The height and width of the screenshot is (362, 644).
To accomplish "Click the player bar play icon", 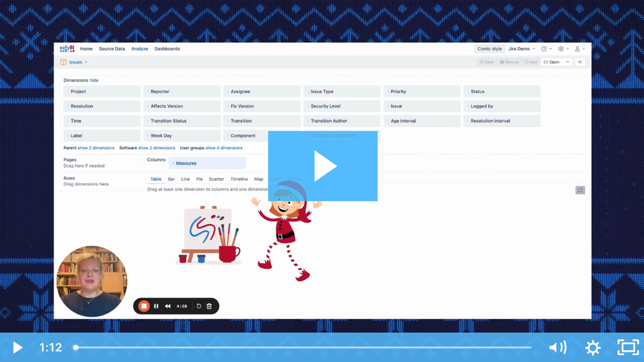I will [x=17, y=348].
